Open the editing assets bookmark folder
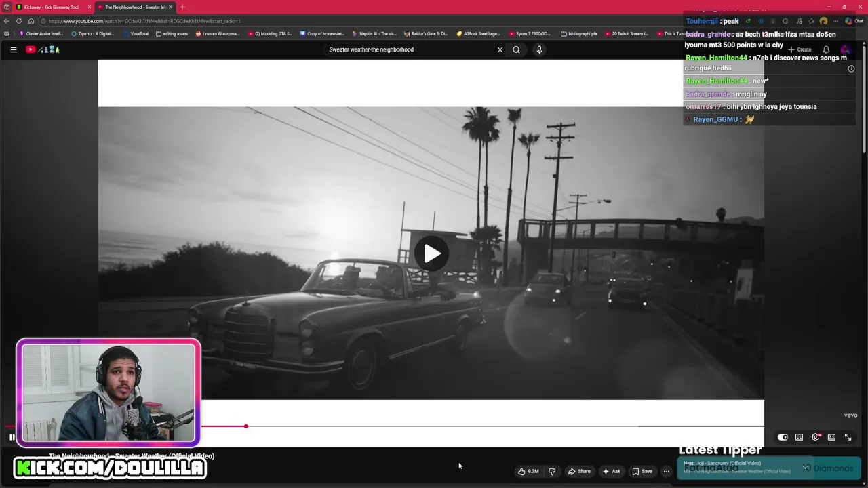Screen dimensions: 868x488 172,33
